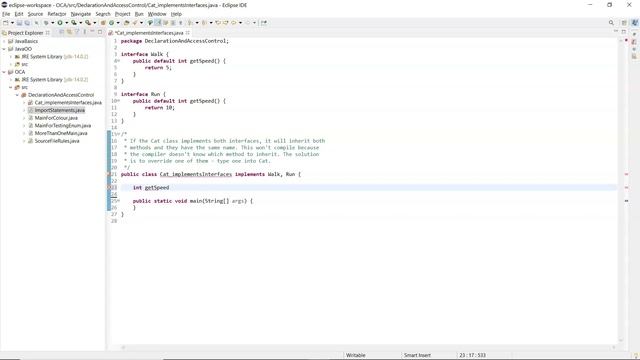Minimize the Project Explorer panel
640x360 pixels.
[x=92, y=32]
